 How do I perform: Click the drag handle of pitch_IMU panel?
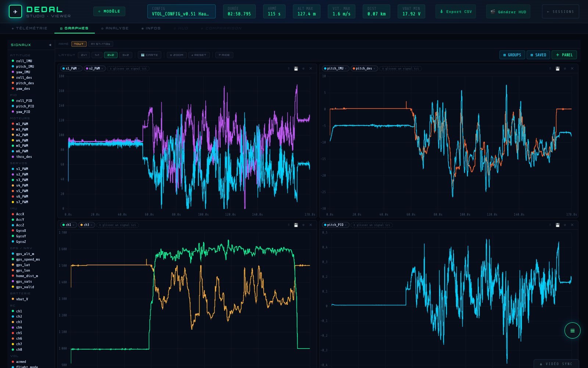[x=550, y=68]
